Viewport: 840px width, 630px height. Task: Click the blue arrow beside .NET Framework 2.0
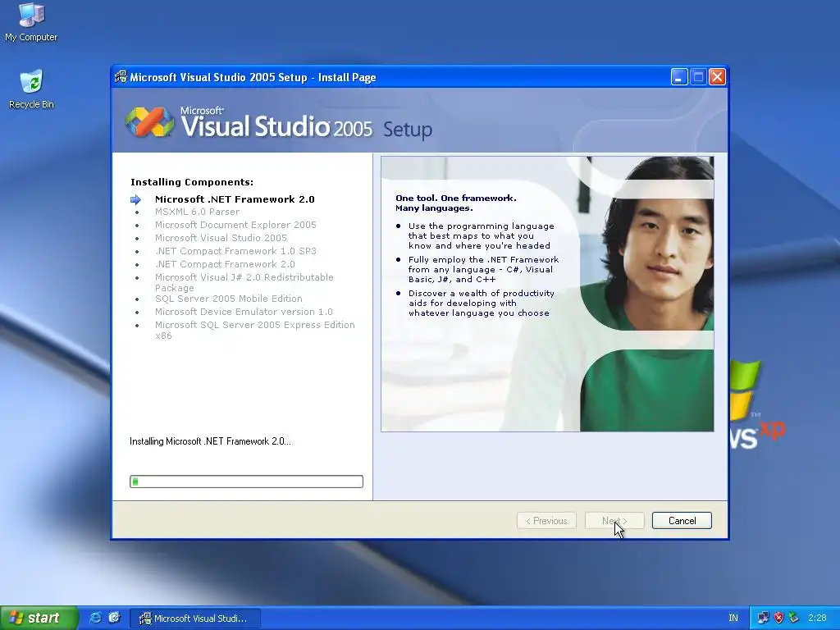[x=135, y=199]
